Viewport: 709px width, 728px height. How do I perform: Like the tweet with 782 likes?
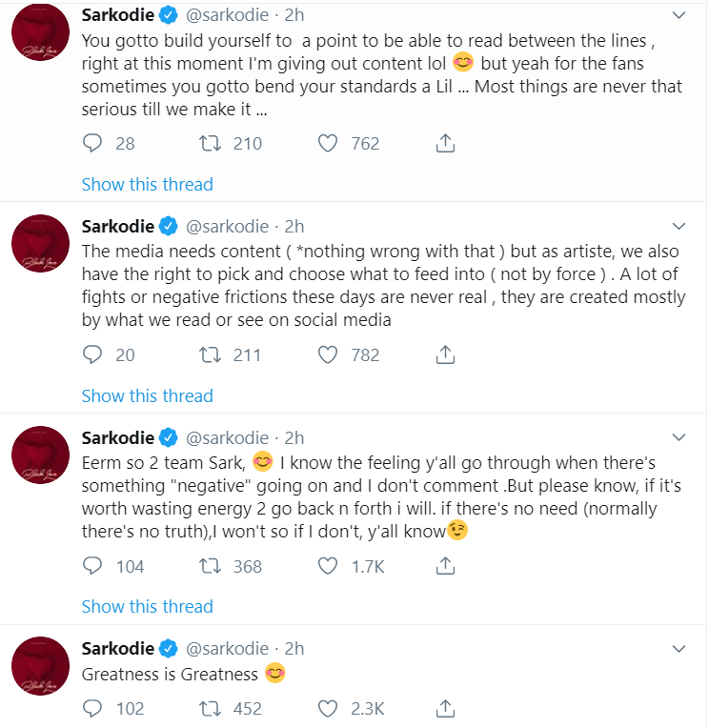[328, 355]
